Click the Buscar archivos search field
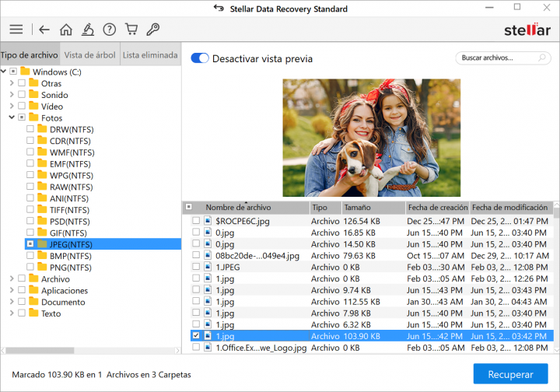This screenshot has width=560, height=392. pyautogui.click(x=499, y=58)
